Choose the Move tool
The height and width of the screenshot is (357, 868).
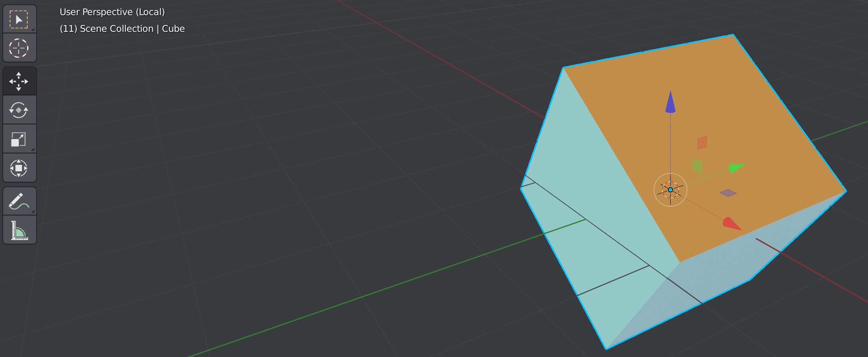point(19,81)
